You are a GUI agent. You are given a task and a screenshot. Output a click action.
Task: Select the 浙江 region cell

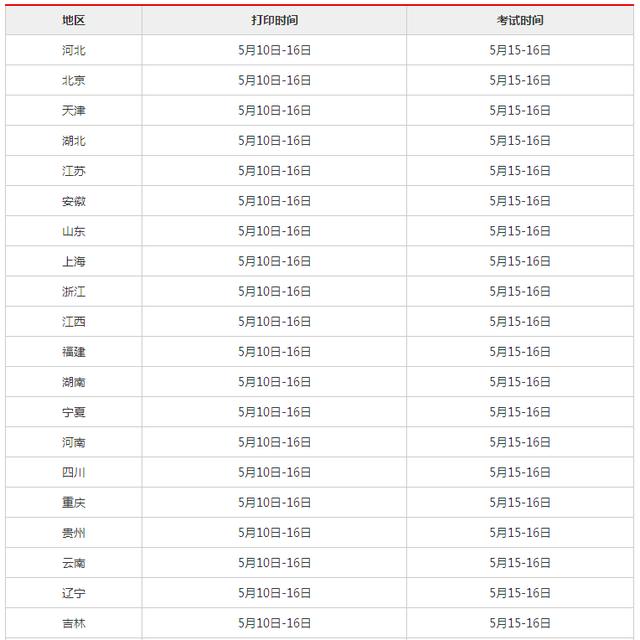(73, 291)
